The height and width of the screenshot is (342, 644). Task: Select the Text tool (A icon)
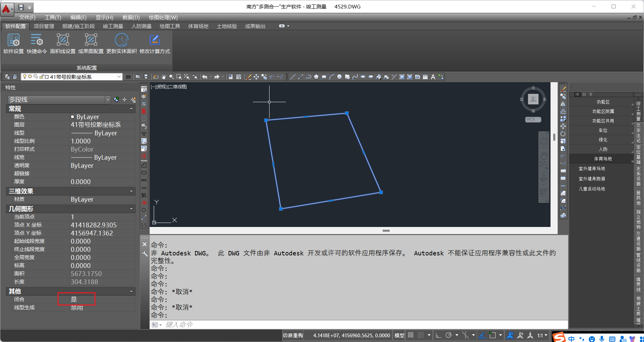(x=432, y=77)
